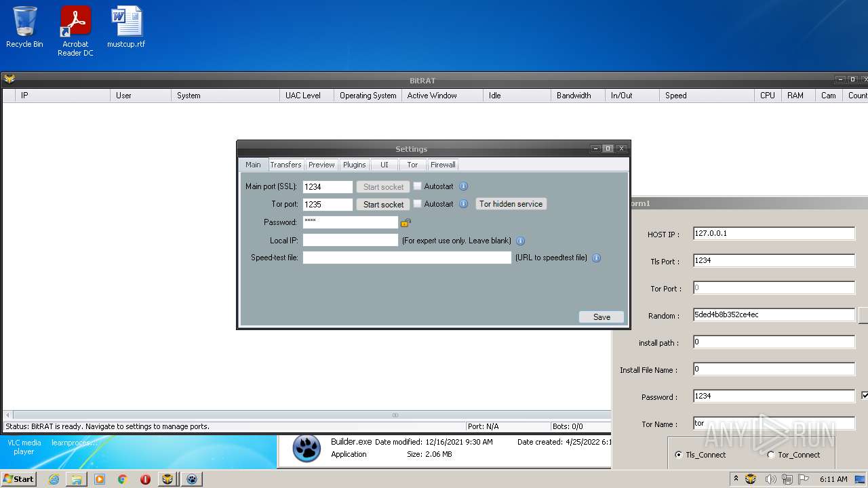
Task: Switch to BitRAT taskbar button
Action: (168, 479)
